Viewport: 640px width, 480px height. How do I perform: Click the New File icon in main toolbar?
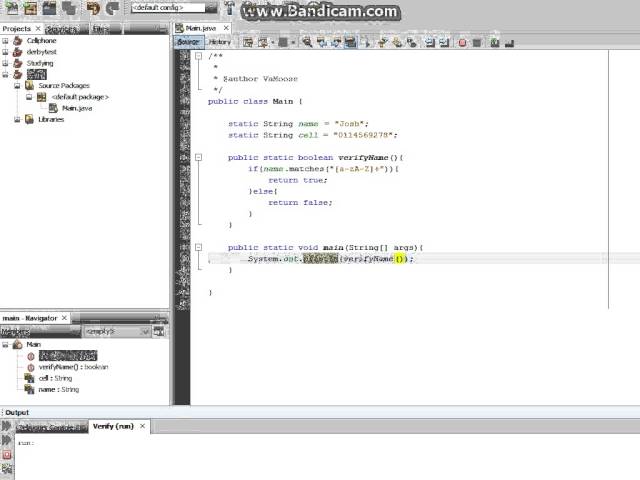coord(11,8)
